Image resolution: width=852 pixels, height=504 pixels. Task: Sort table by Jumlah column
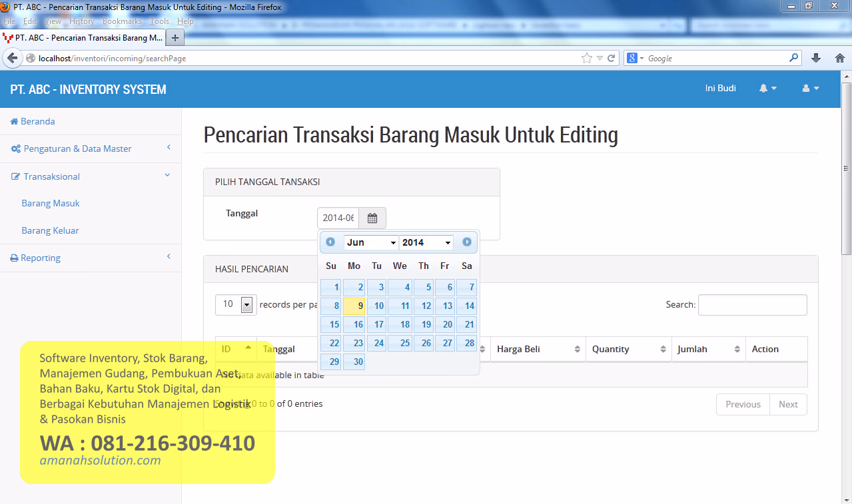(708, 349)
